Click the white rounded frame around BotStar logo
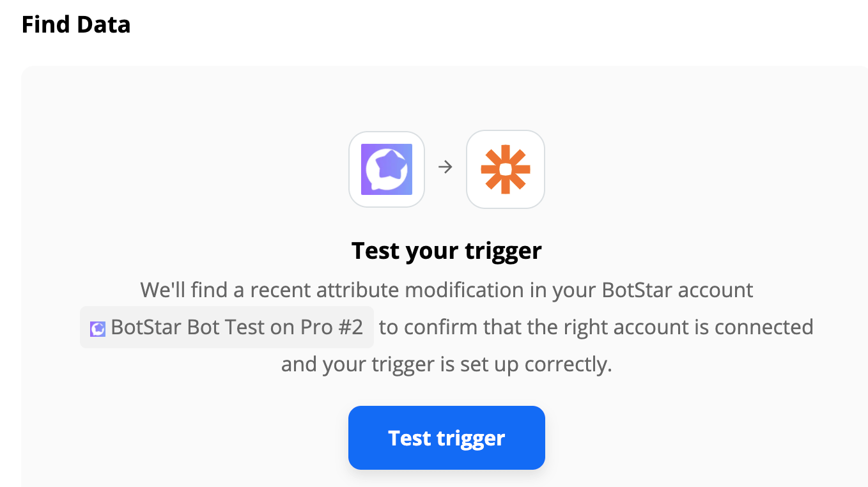 click(x=387, y=169)
